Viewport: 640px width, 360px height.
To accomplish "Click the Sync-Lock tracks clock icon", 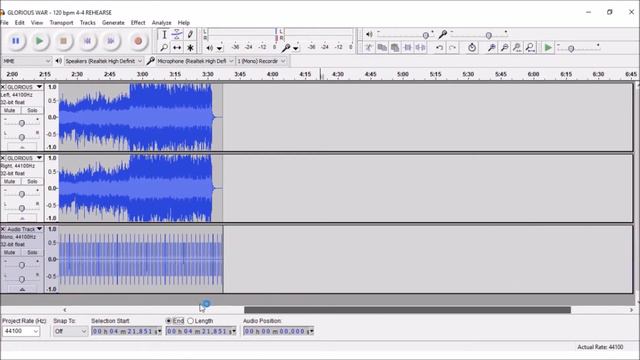I will (x=472, y=48).
